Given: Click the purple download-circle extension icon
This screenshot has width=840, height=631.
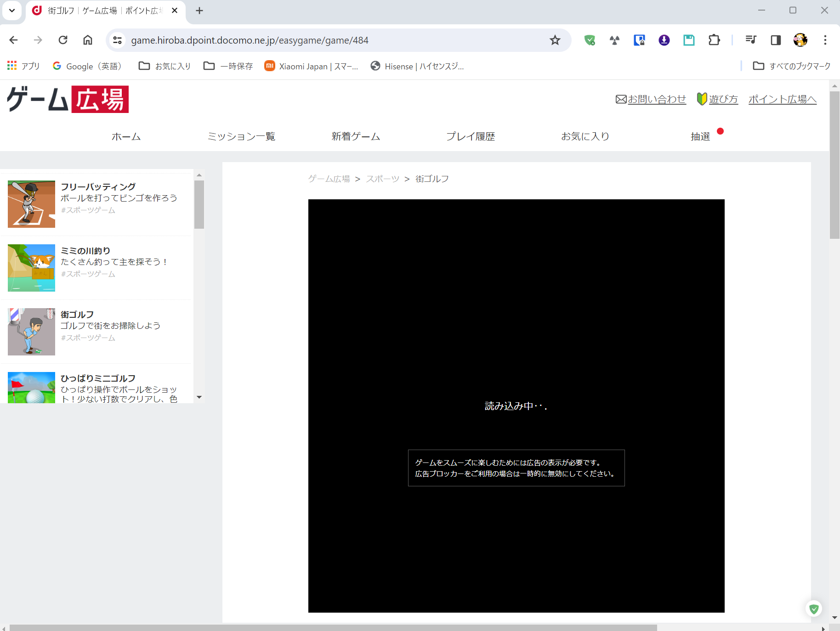Looking at the screenshot, I should point(664,40).
